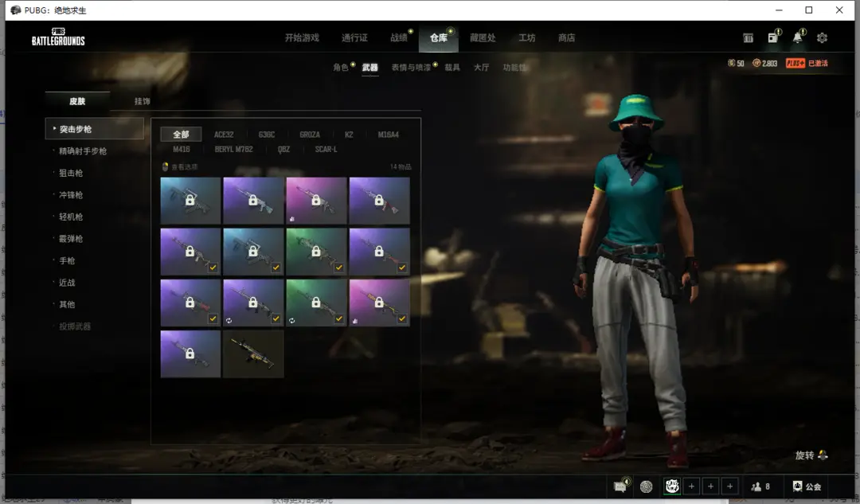Image resolution: width=860 pixels, height=504 pixels.
Task: Select 其他 category
Action: [67, 304]
